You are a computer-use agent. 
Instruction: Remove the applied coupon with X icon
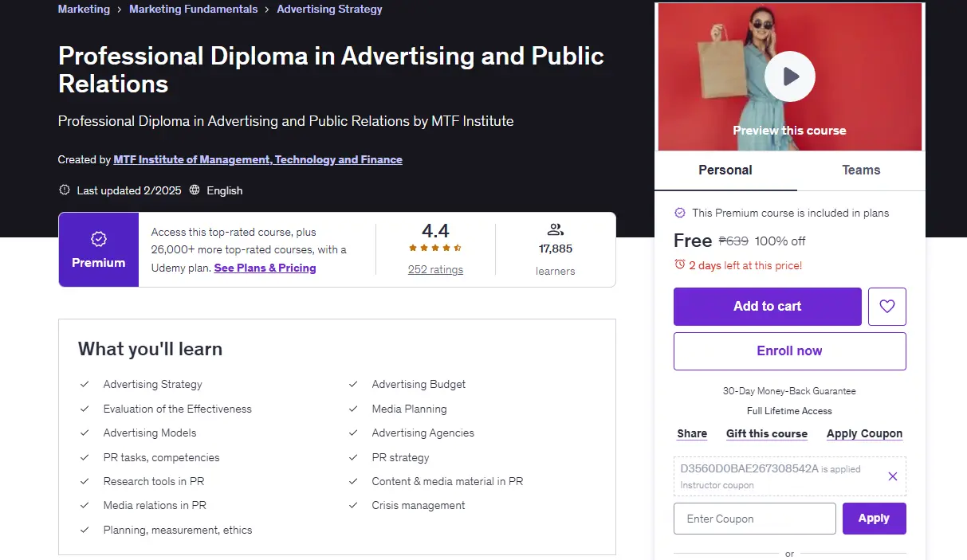(x=892, y=476)
